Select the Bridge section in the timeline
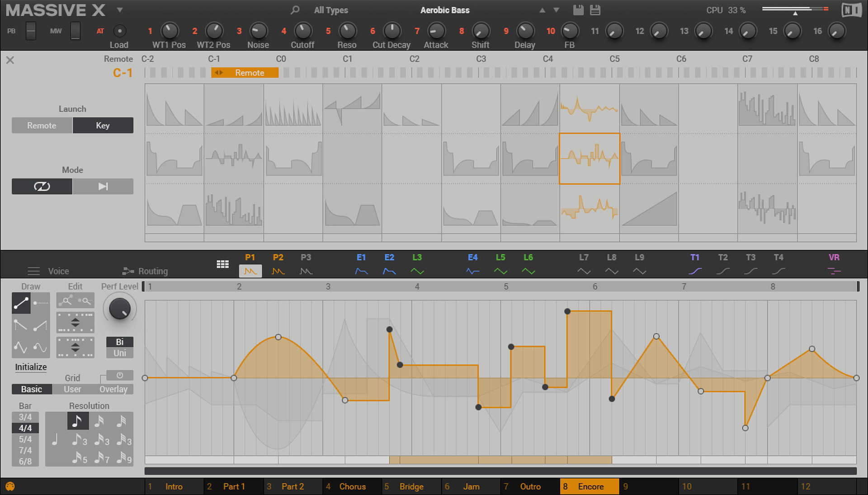This screenshot has width=868, height=495. point(411,486)
